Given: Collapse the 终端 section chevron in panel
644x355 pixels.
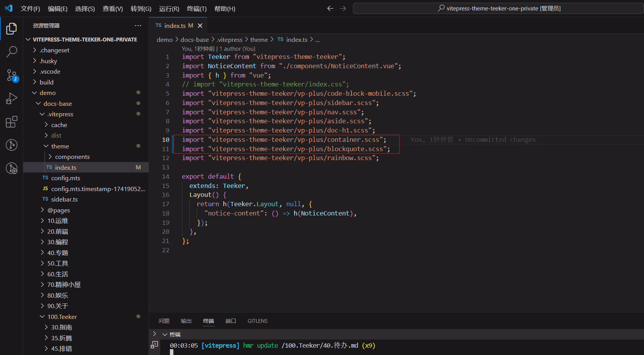Looking at the screenshot, I should pyautogui.click(x=165, y=334).
